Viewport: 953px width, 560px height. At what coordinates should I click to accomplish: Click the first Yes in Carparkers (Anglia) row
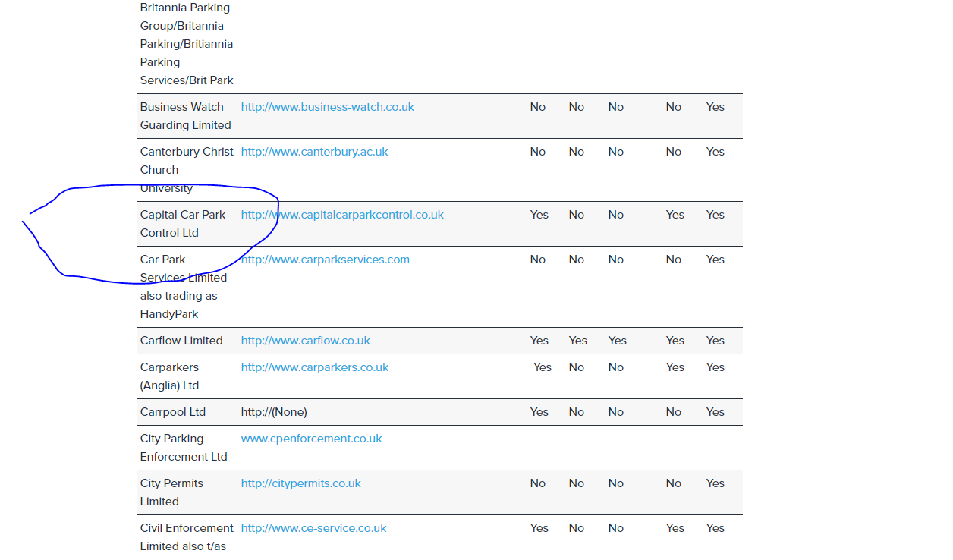click(x=543, y=367)
